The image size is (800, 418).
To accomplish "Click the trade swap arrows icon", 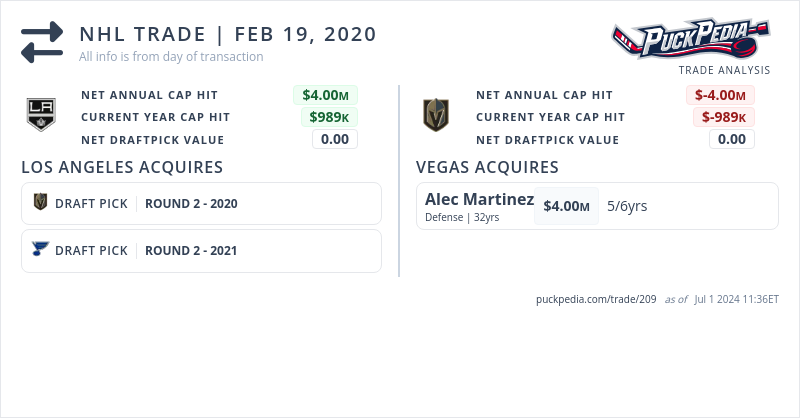I will 42,42.
